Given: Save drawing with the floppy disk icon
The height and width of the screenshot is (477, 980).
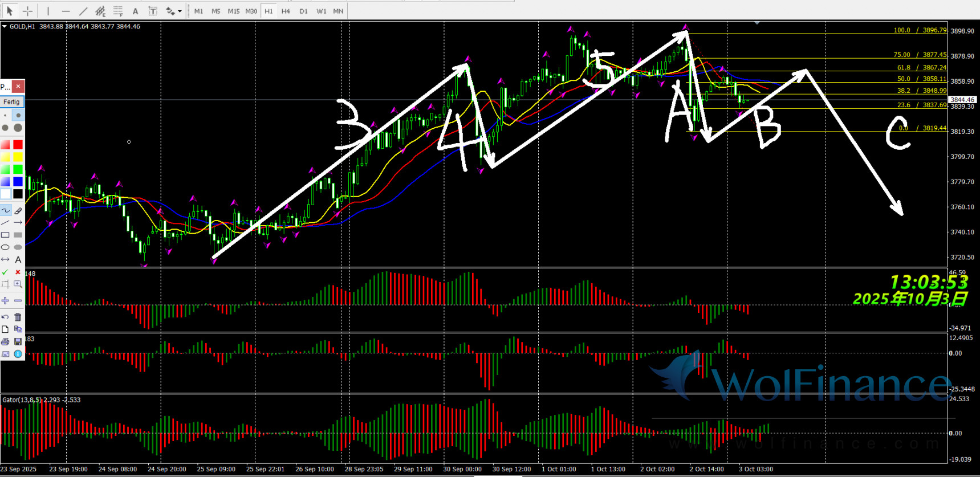Looking at the screenshot, I should pyautogui.click(x=18, y=341).
